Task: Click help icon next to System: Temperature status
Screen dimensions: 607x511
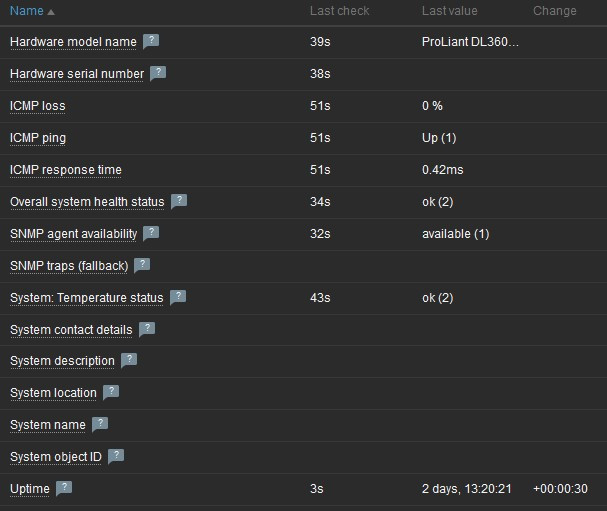Action: pos(179,297)
